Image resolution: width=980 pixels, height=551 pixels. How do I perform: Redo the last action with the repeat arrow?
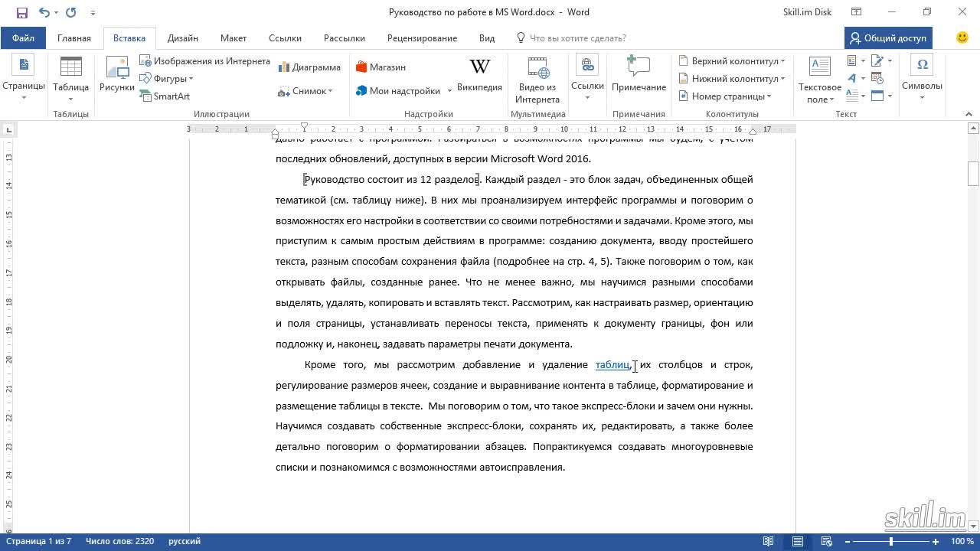pos(71,12)
